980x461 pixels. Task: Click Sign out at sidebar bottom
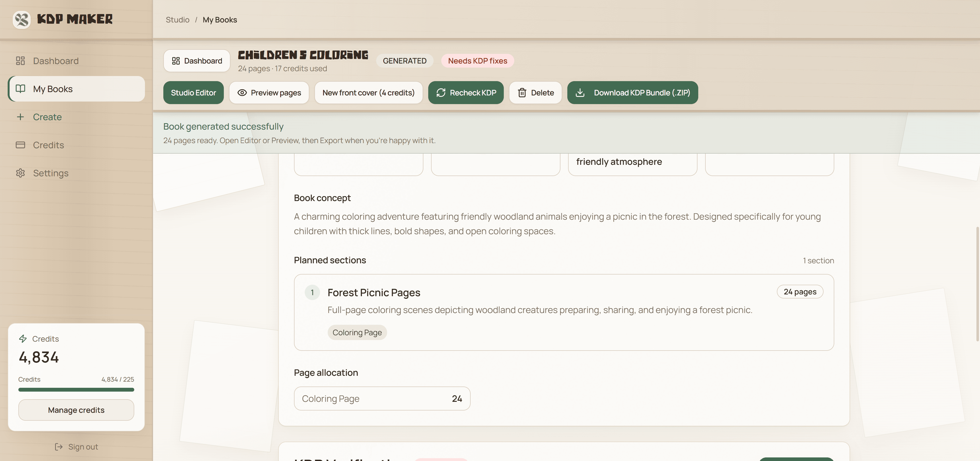coord(76,446)
